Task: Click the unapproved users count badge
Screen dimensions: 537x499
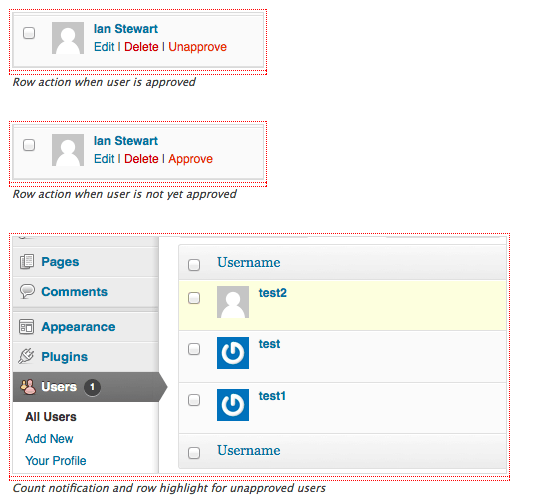Action: tap(92, 387)
